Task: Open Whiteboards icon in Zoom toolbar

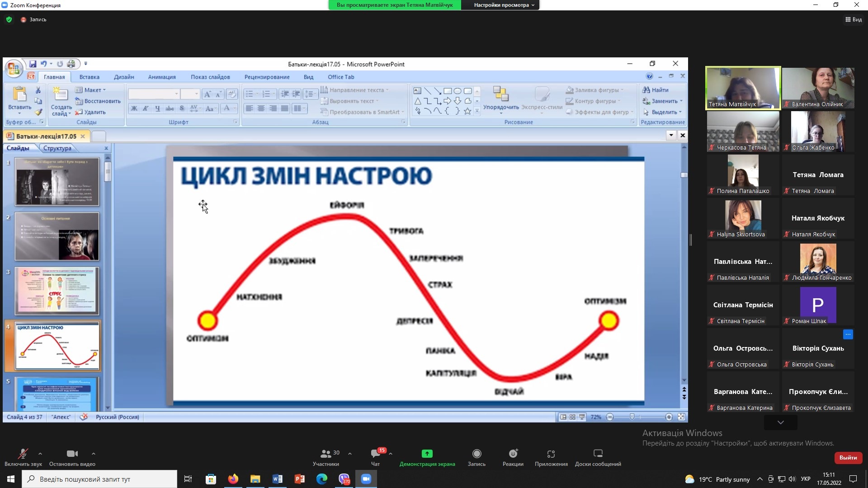Action: 598,454
